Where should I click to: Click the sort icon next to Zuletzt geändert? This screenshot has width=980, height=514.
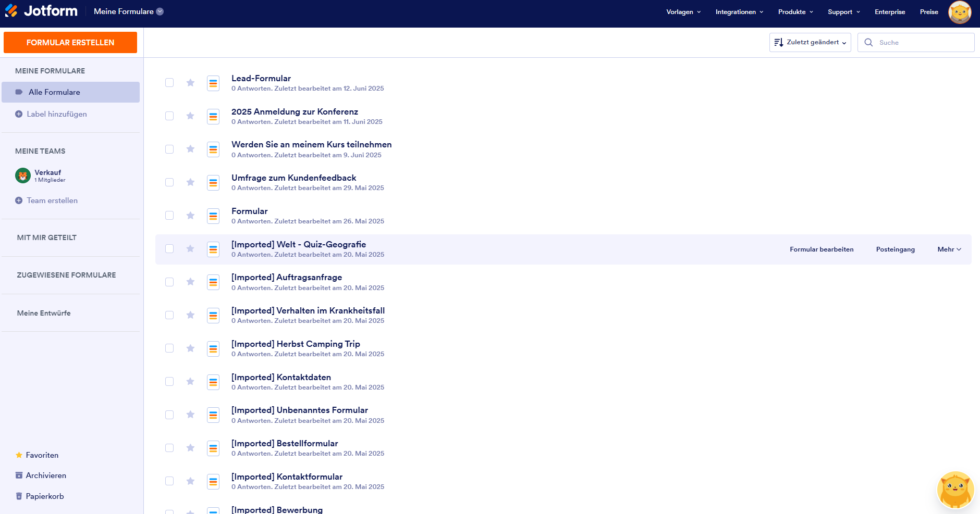[779, 42]
